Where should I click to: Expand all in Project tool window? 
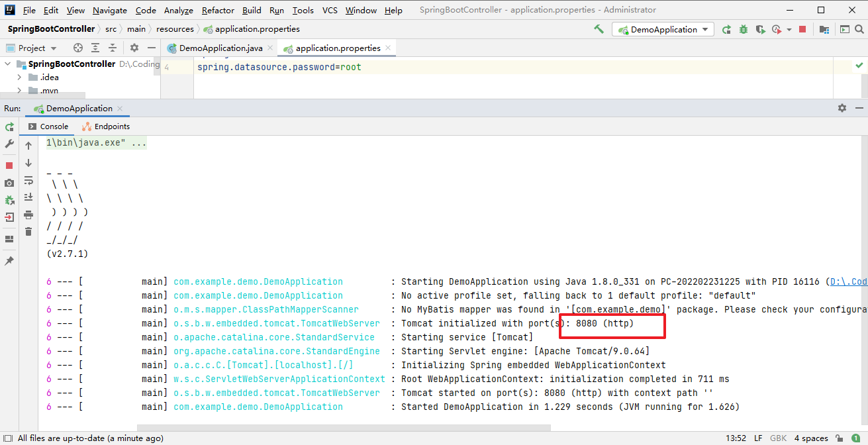tap(95, 48)
